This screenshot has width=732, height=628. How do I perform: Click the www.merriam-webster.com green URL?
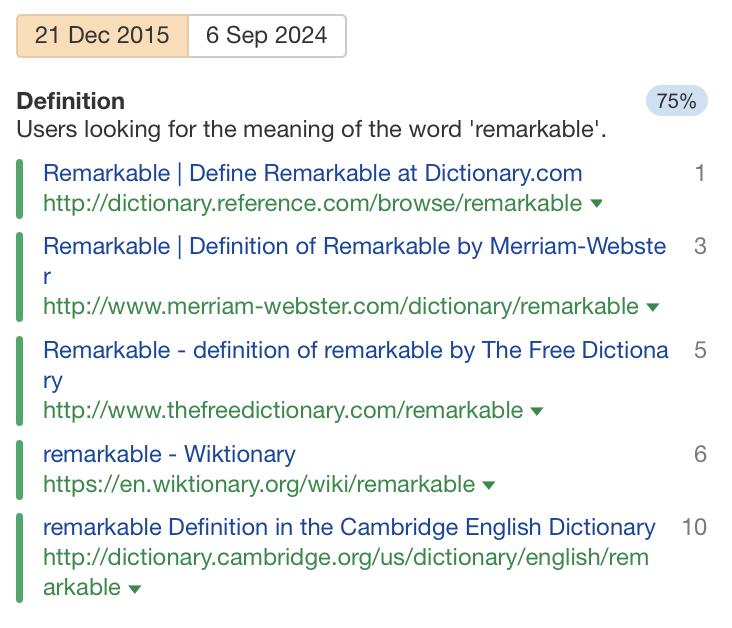coord(340,307)
